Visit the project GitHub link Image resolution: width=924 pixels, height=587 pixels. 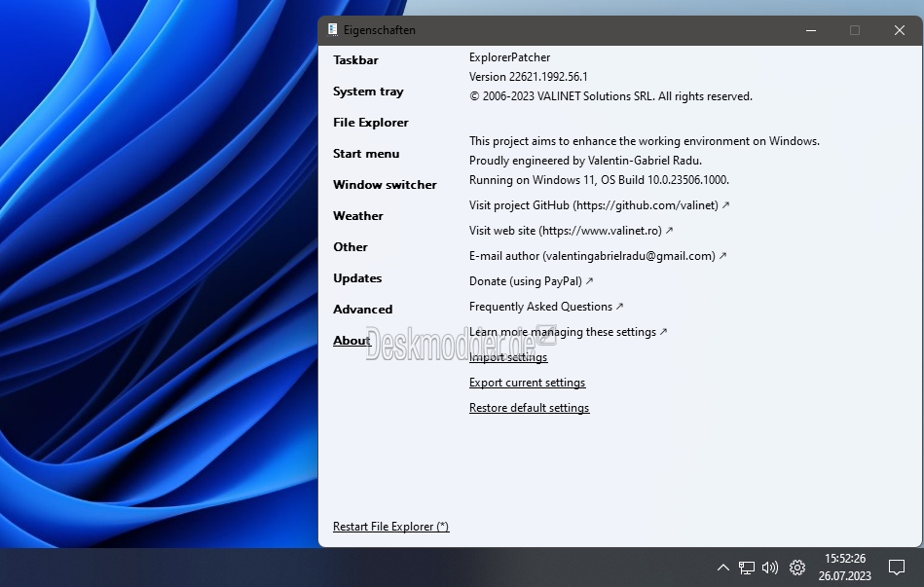click(600, 205)
